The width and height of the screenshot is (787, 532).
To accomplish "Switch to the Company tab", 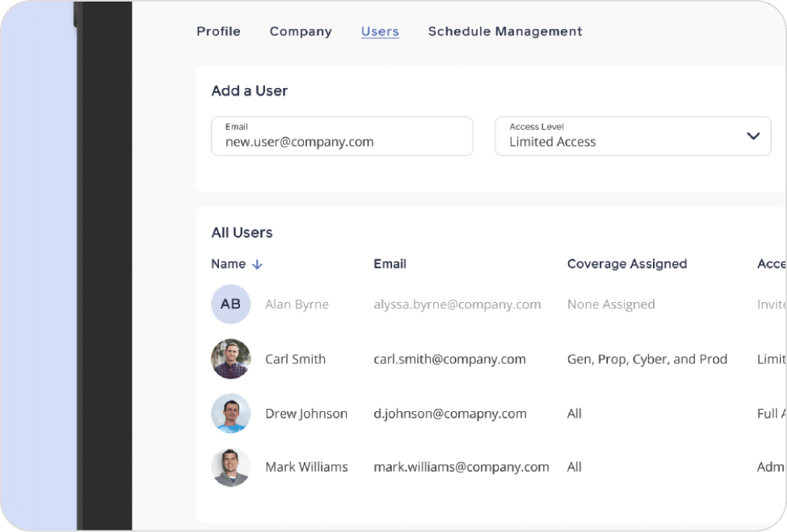I will (301, 32).
